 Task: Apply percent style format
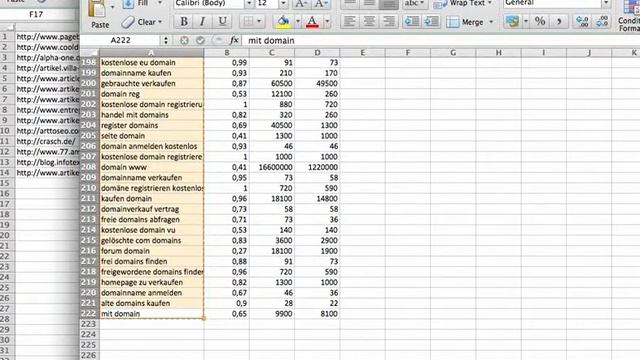click(540, 21)
